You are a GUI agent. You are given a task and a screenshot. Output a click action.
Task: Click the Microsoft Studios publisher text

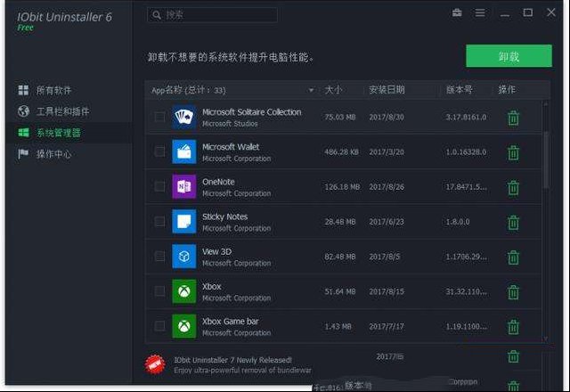click(230, 124)
